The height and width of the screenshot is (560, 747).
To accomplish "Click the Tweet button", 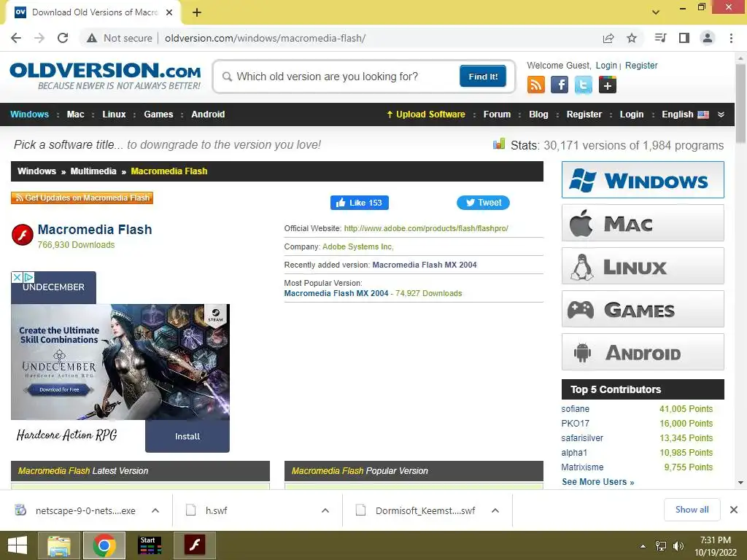I will tap(483, 203).
